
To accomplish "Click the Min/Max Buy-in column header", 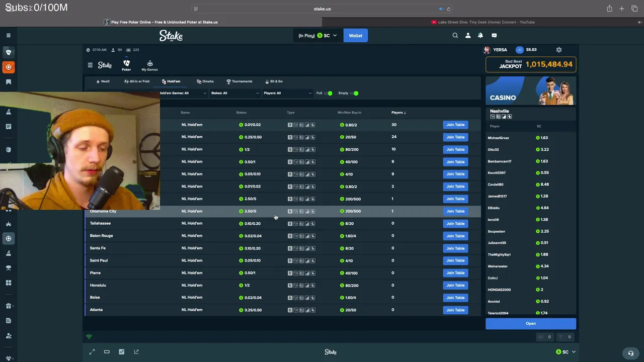I will 350,113.
